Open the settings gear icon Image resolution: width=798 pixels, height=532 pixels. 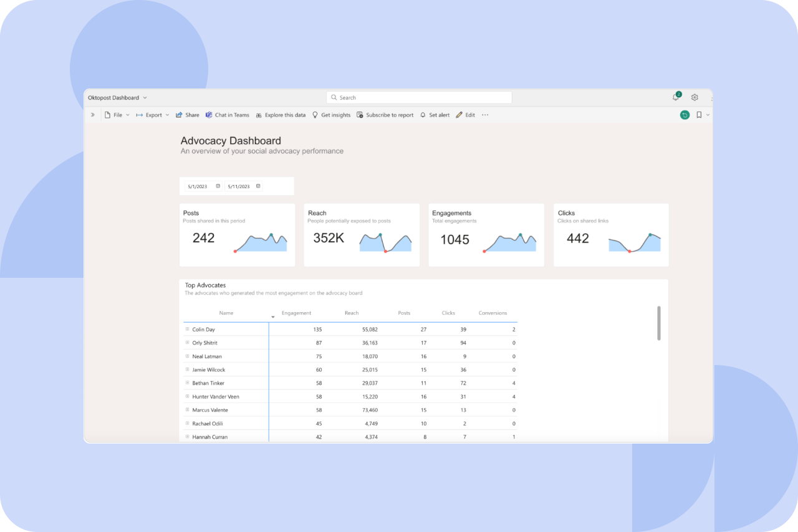[695, 97]
